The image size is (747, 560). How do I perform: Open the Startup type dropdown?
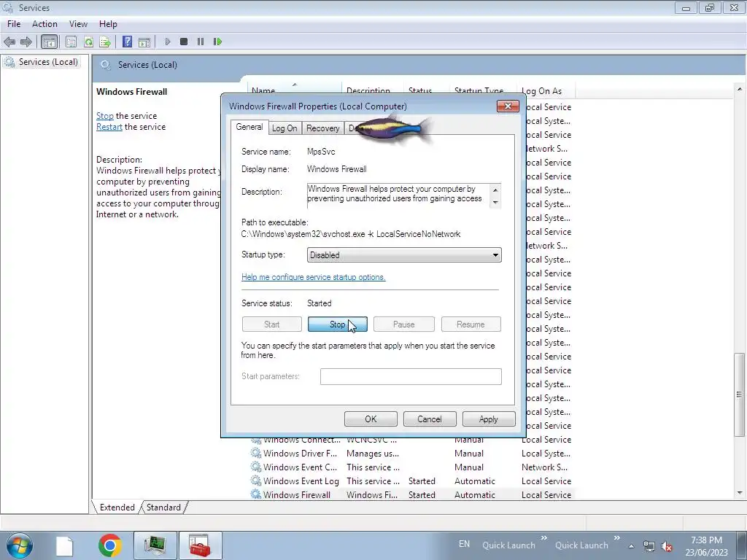click(404, 254)
